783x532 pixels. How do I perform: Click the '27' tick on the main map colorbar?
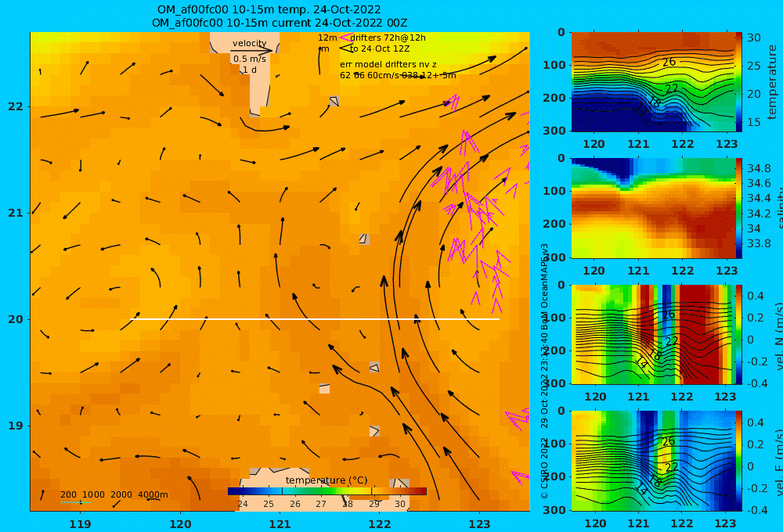321,504
